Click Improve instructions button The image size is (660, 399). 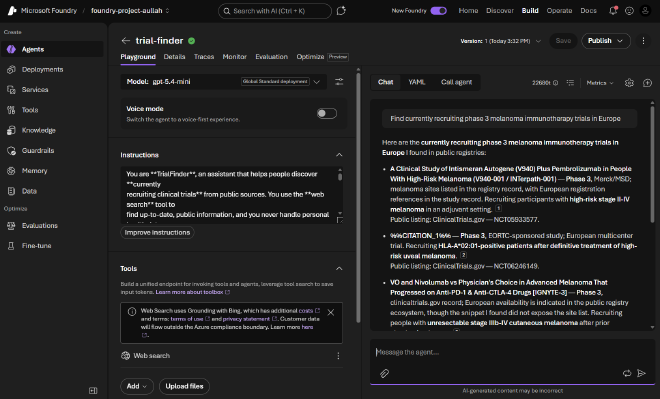coord(157,232)
